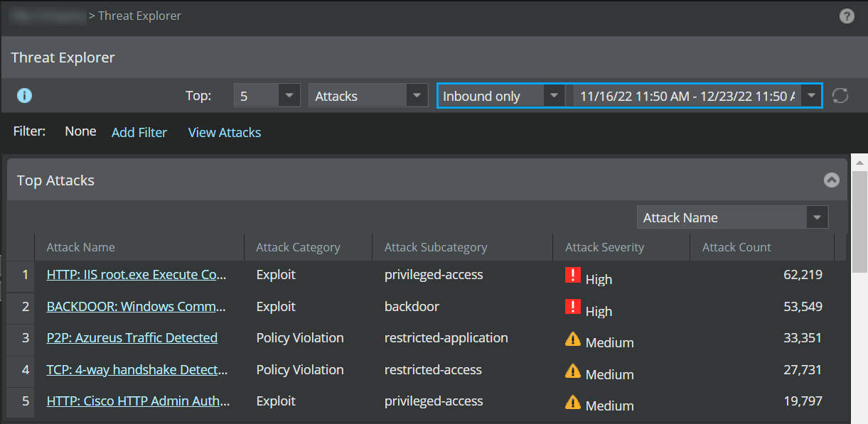
Task: Click the vertical scrollbar thumb
Action: point(859,221)
